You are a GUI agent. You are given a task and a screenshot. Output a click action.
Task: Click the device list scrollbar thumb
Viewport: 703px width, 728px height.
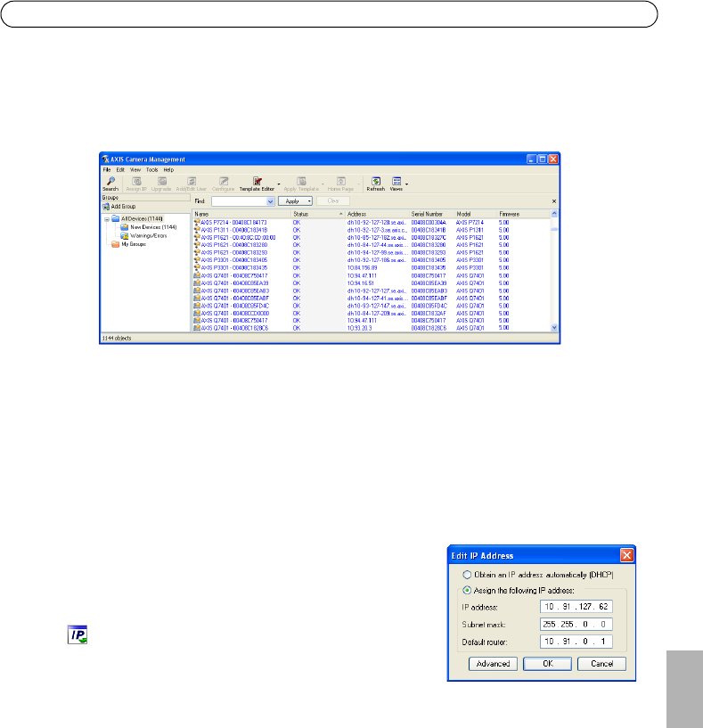pyautogui.click(x=554, y=229)
